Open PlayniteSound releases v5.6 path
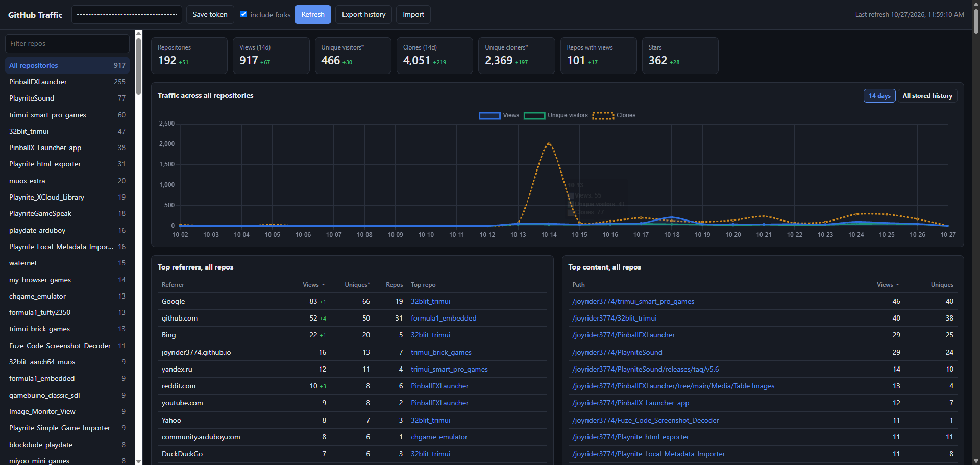The image size is (980, 465). [646, 369]
